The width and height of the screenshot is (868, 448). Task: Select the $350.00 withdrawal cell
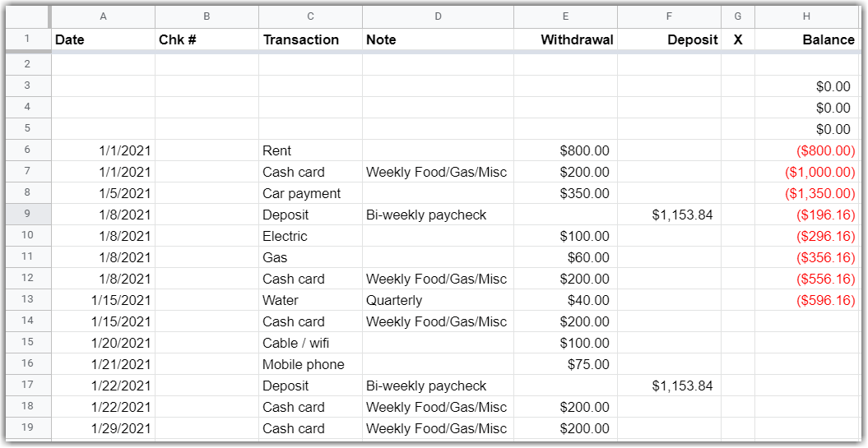(x=565, y=193)
